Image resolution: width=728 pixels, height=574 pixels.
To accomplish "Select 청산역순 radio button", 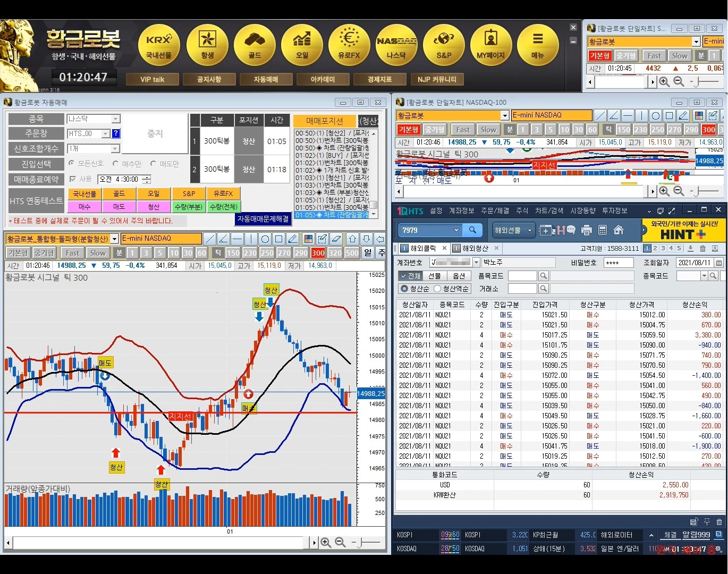I will 437,289.
